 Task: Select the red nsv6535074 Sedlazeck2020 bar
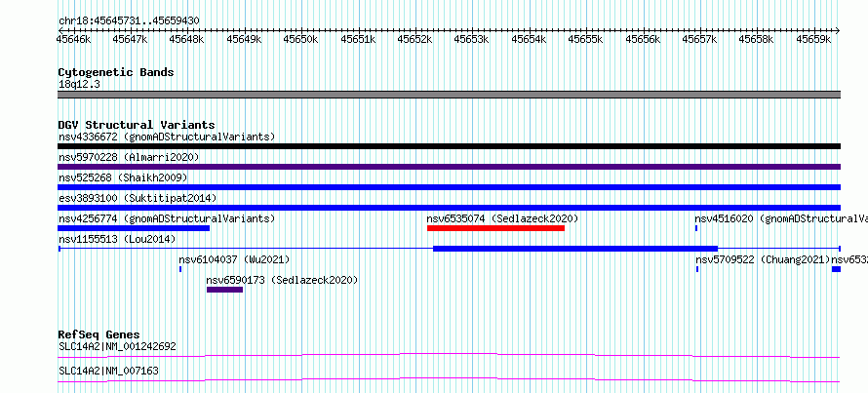(495, 228)
